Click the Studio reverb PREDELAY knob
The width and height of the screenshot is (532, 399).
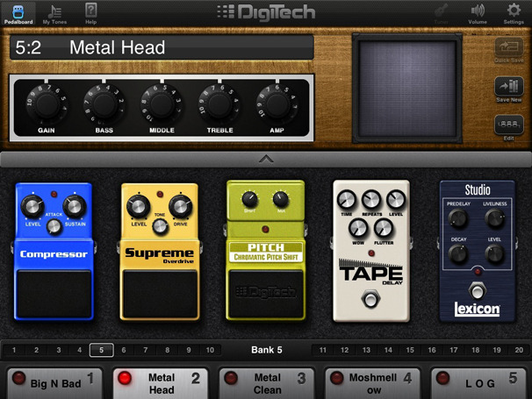[458, 218]
